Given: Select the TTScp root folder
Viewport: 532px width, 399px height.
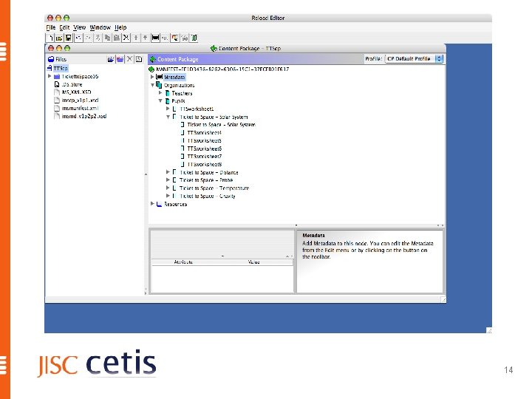Looking at the screenshot, I should pos(61,68).
